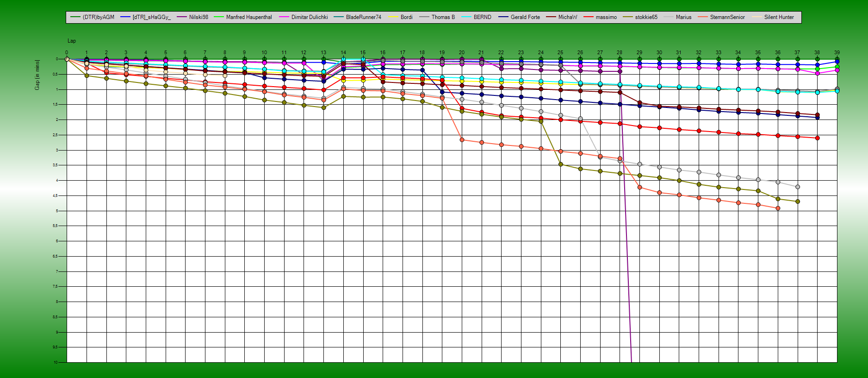Click Marius gray data point at lap 37
This screenshot has width=868, height=378.
[798, 187]
